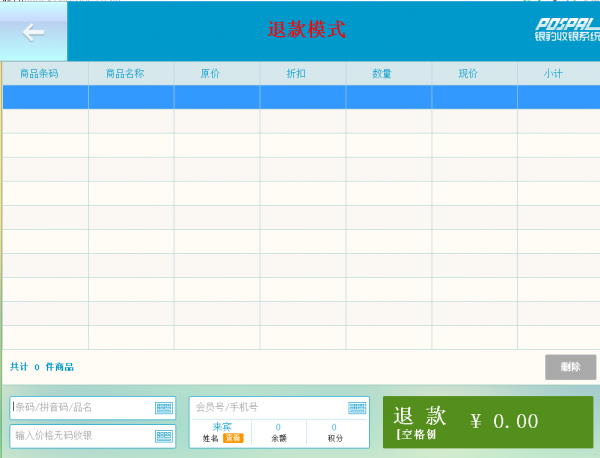This screenshot has width=600, height=458.
Task: Click the 共计 0 件商品 summary text
Action: click(x=42, y=367)
